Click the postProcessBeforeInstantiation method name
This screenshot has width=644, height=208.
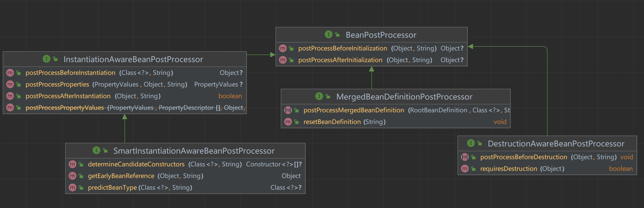(70, 73)
